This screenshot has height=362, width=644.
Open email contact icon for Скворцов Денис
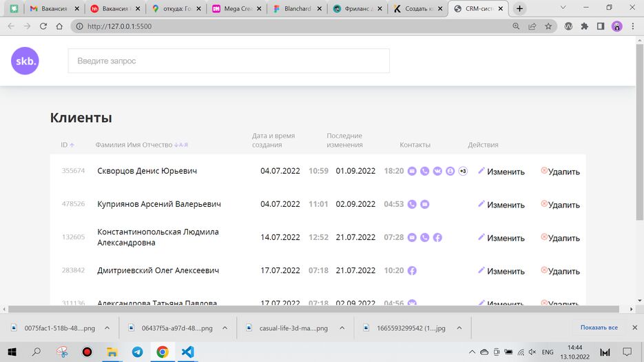(x=412, y=171)
